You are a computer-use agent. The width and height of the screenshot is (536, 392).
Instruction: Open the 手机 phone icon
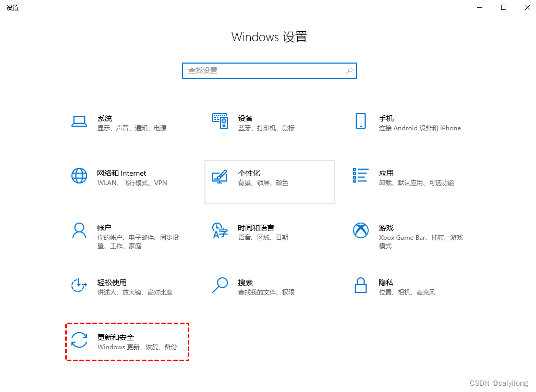[361, 121]
